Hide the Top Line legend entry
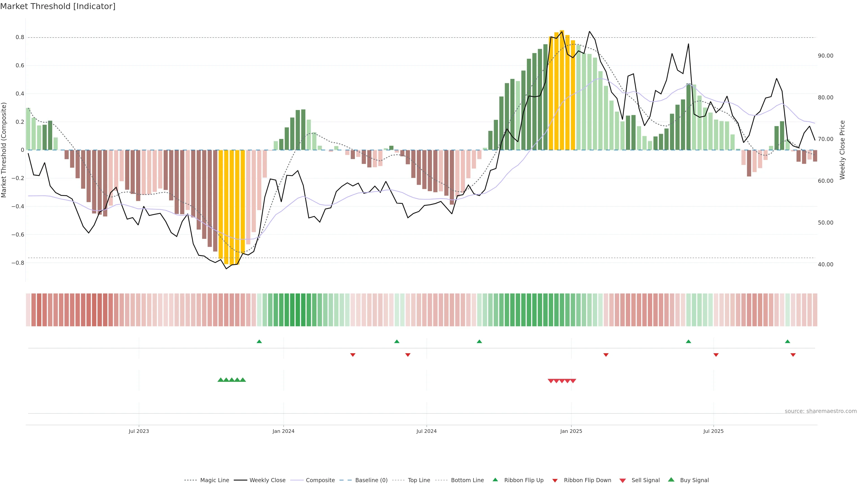 pyautogui.click(x=419, y=480)
